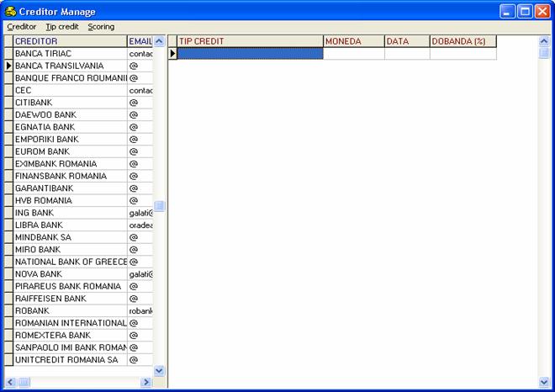Select GARANTIBANK creditor
This screenshot has height=392, width=555.
pyautogui.click(x=70, y=188)
